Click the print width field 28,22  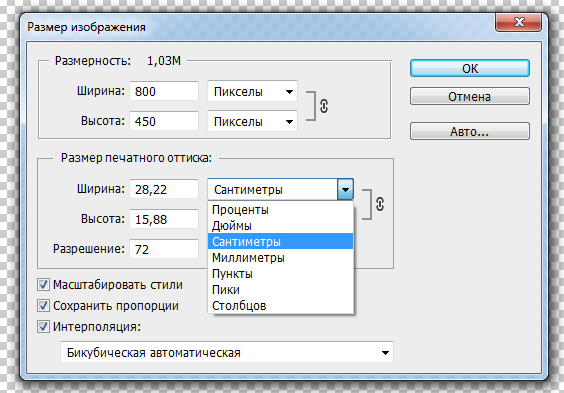point(164,189)
